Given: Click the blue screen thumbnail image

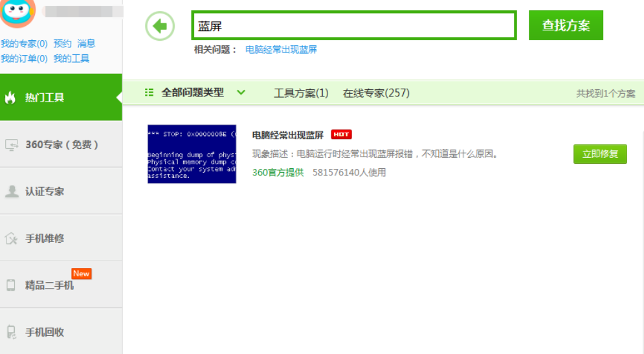Looking at the screenshot, I should tap(192, 154).
